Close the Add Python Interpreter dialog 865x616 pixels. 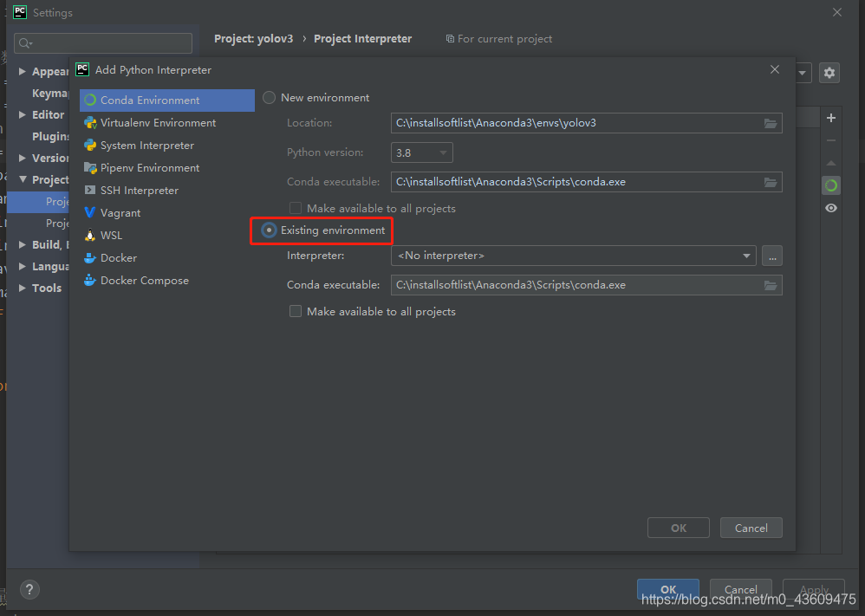[x=775, y=69]
